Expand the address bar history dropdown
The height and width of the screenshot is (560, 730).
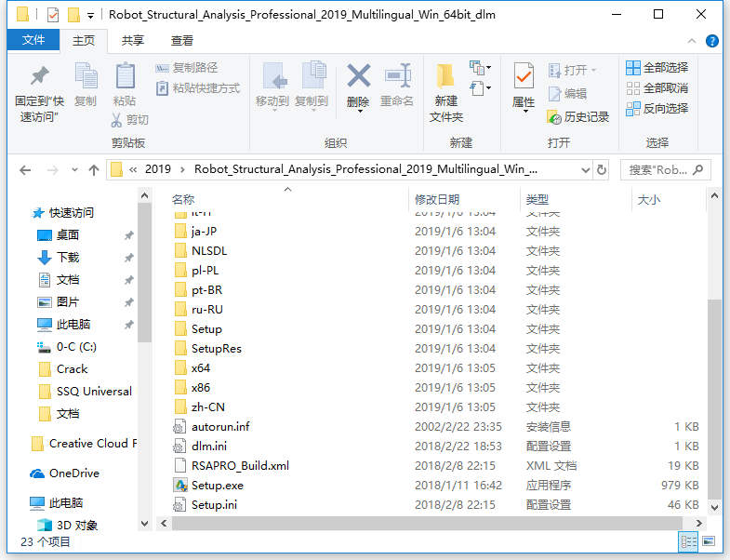pyautogui.click(x=586, y=170)
